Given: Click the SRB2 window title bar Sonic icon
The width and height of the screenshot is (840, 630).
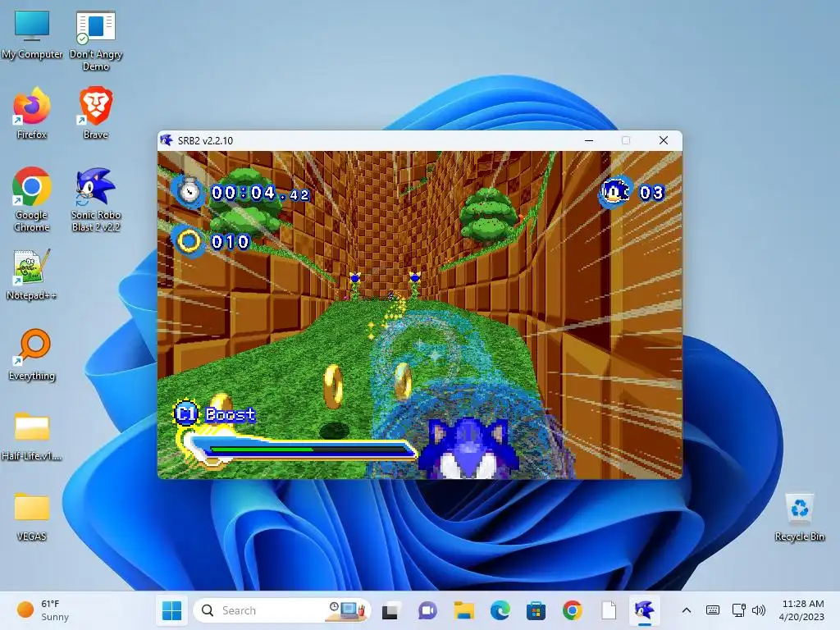Looking at the screenshot, I should point(167,140).
